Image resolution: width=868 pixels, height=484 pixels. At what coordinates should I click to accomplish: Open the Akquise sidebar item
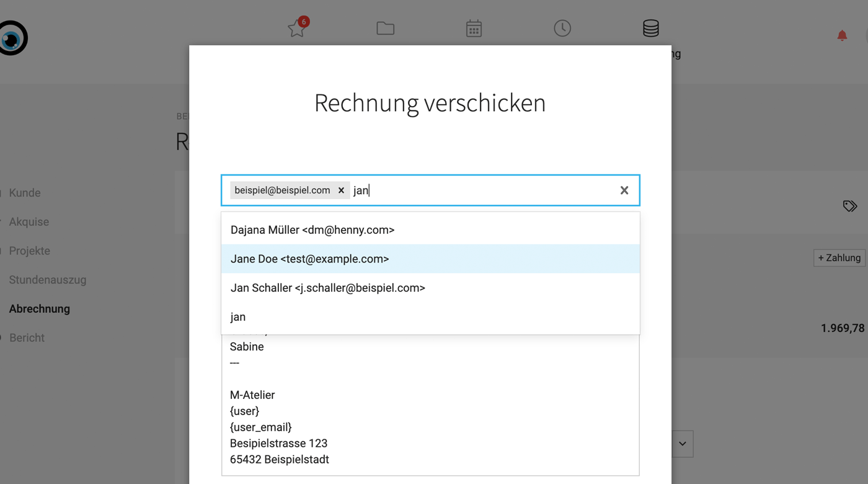click(29, 222)
